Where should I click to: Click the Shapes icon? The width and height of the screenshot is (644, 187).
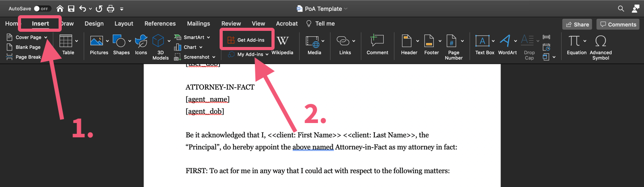pyautogui.click(x=119, y=41)
